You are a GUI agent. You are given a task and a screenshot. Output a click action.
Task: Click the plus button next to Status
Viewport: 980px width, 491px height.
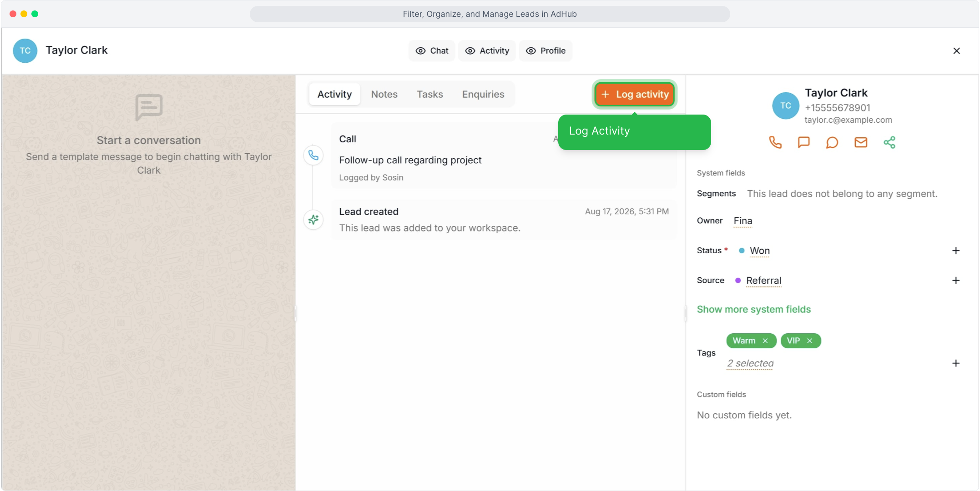click(x=956, y=251)
